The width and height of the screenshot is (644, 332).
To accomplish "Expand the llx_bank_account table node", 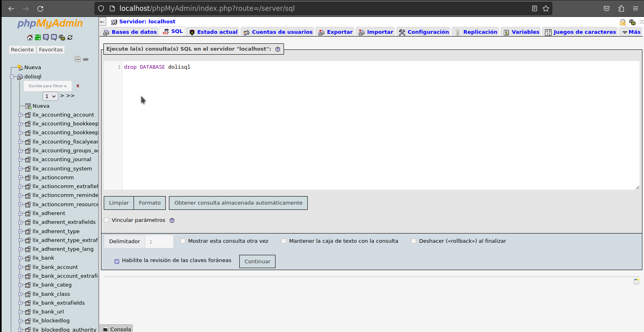I will coord(21,267).
